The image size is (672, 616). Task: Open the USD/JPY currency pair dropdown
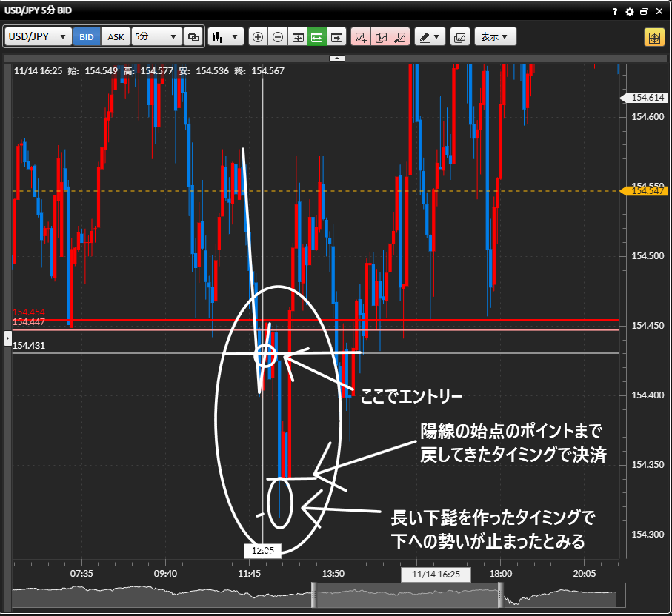pyautogui.click(x=39, y=37)
